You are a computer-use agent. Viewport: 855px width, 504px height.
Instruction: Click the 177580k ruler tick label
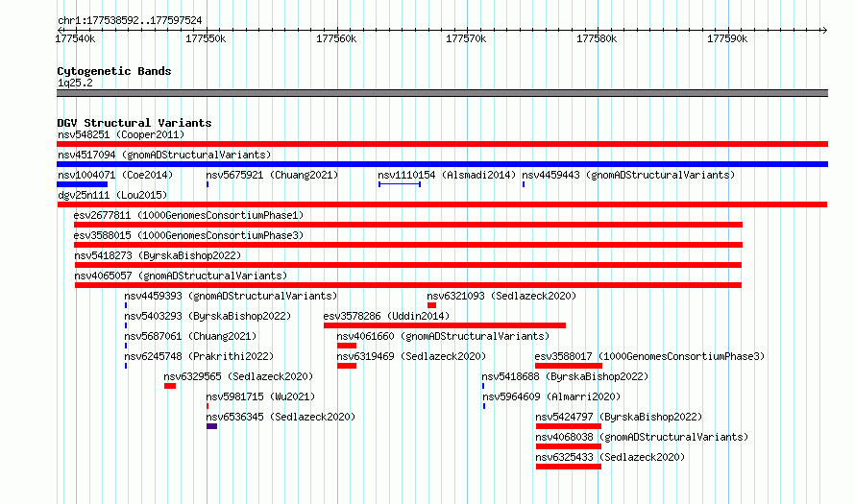(598, 38)
